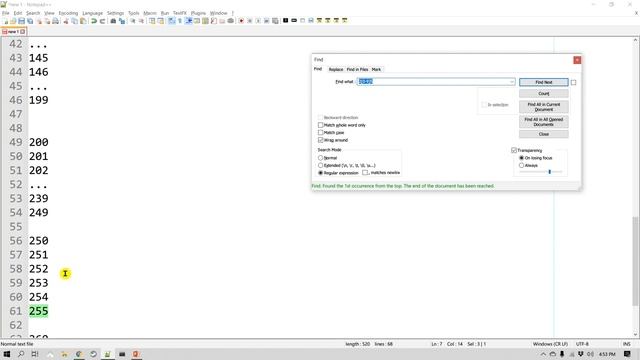Open the Macro menu
Viewport: 640px width, 360px height.
(x=150, y=13)
